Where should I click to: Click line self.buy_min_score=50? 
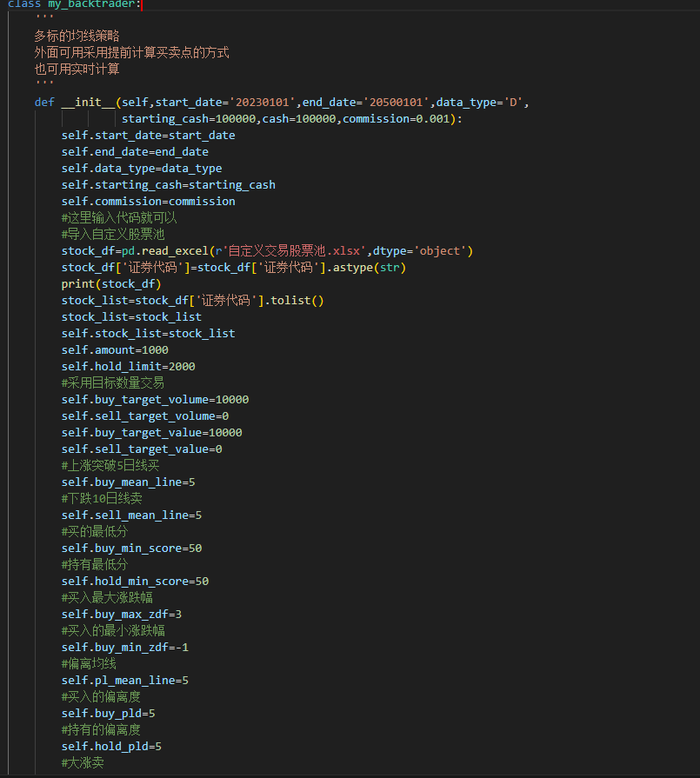pyautogui.click(x=131, y=548)
